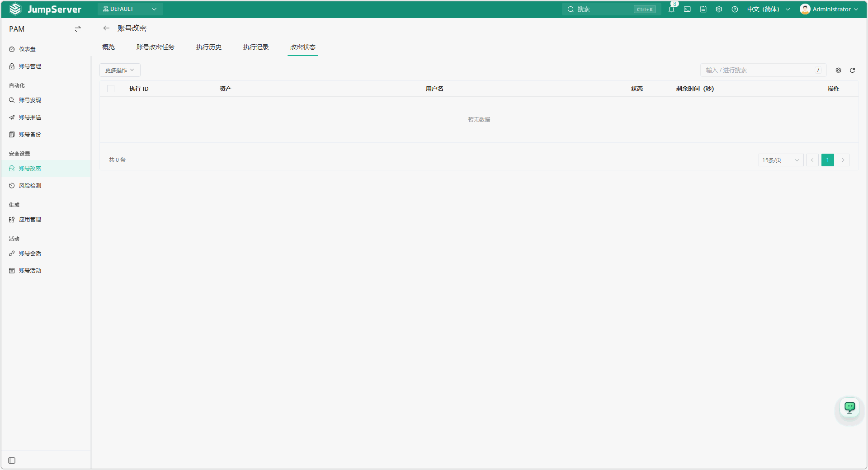Open the chat assistant floating icon
Screen dimensions: 868x470
pos(850,408)
